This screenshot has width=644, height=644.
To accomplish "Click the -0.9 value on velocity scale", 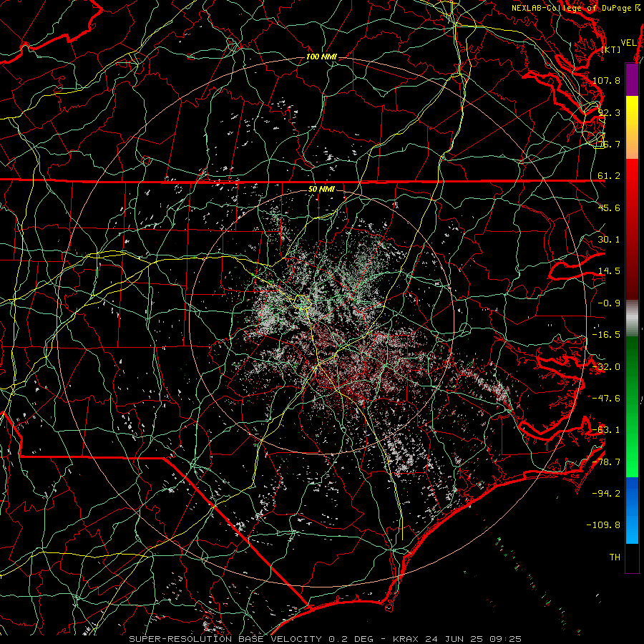I will tap(609, 303).
